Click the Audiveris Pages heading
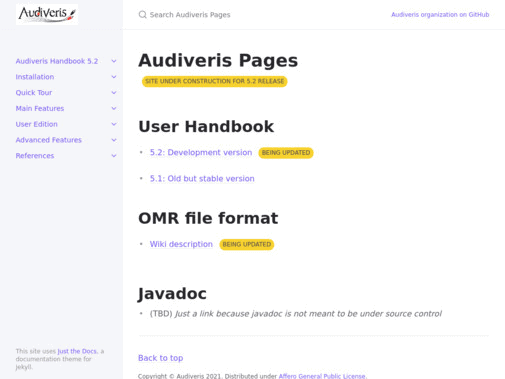 click(218, 60)
